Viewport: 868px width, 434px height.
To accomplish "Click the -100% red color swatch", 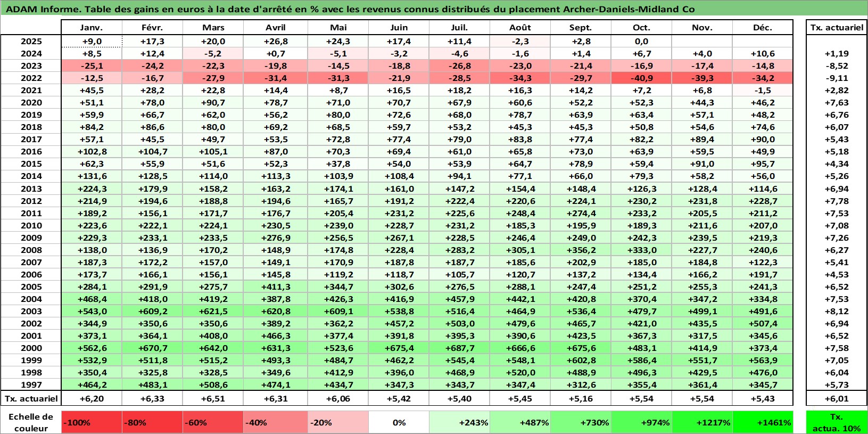I will point(92,422).
